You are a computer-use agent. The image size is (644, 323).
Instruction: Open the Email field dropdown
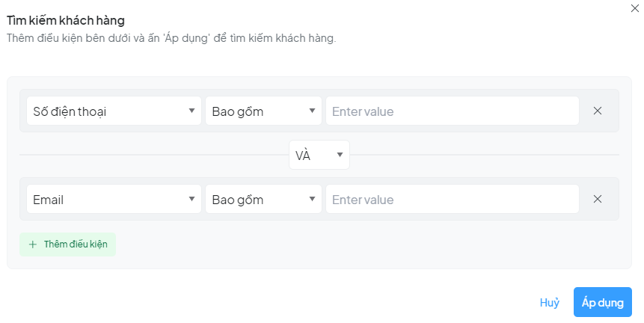pos(114,199)
